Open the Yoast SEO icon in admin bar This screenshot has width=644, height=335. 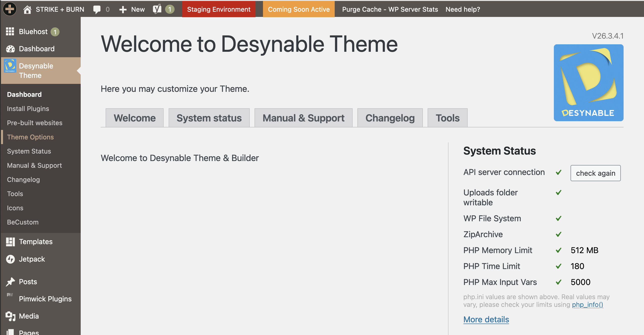[157, 9]
